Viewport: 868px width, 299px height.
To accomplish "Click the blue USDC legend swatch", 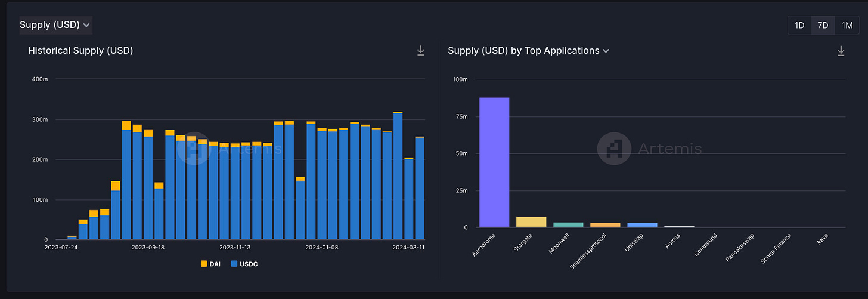I will tap(234, 264).
